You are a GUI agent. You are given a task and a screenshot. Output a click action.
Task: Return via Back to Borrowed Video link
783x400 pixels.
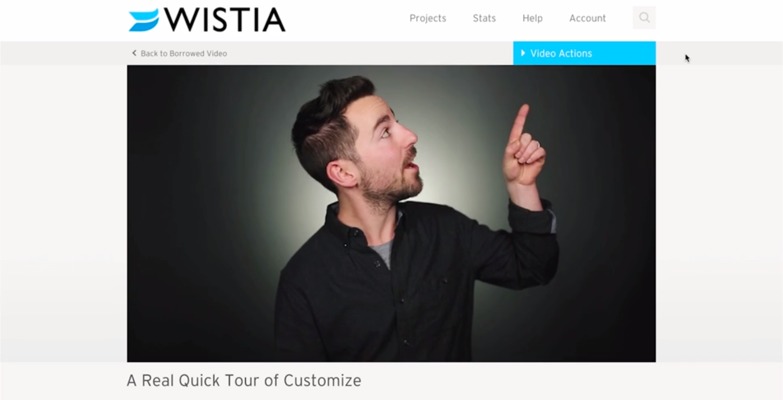click(179, 53)
